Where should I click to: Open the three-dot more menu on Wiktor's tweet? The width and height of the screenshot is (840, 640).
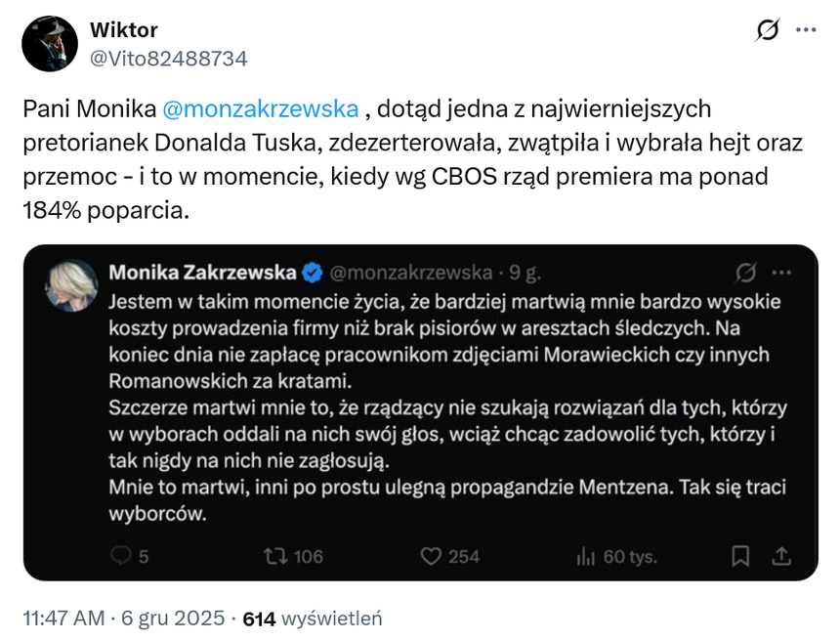click(806, 30)
